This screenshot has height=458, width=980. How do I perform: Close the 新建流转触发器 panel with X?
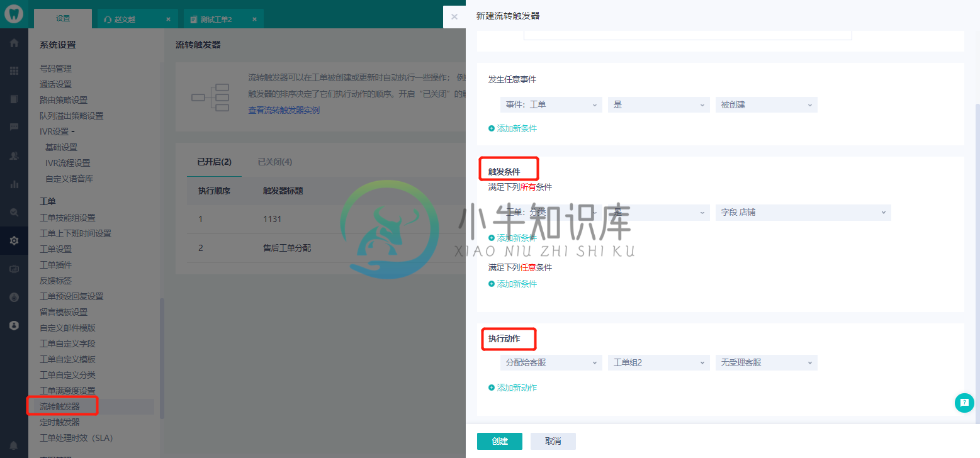(454, 17)
